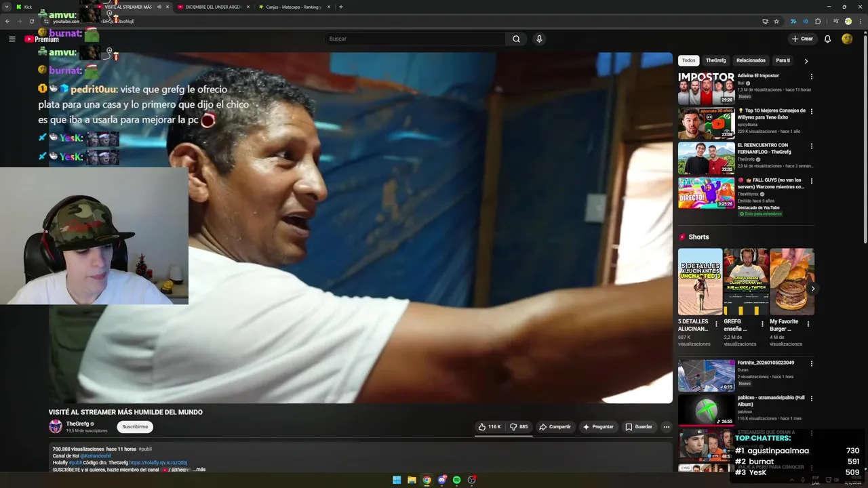Open the YouTube account avatar menu

pyautogui.click(x=847, y=39)
